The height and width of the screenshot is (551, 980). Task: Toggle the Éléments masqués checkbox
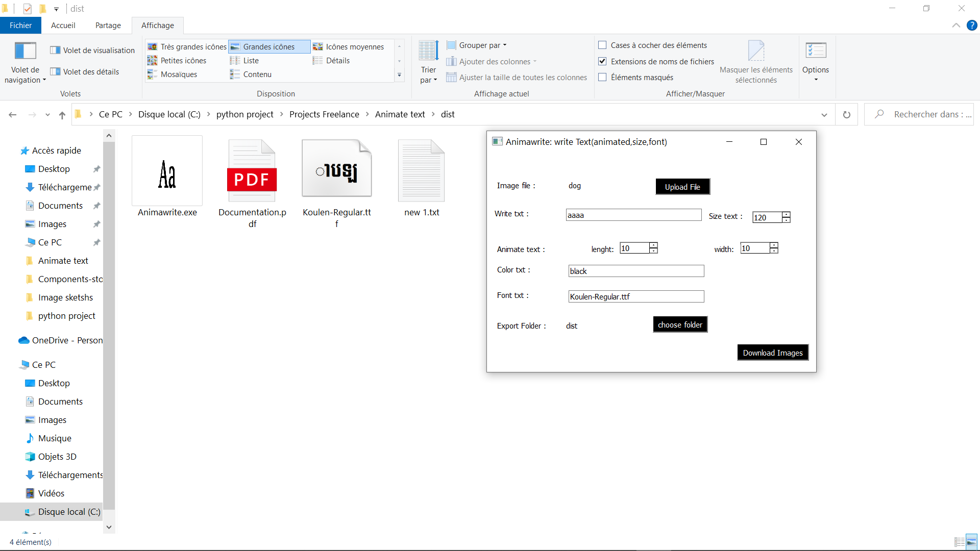602,78
